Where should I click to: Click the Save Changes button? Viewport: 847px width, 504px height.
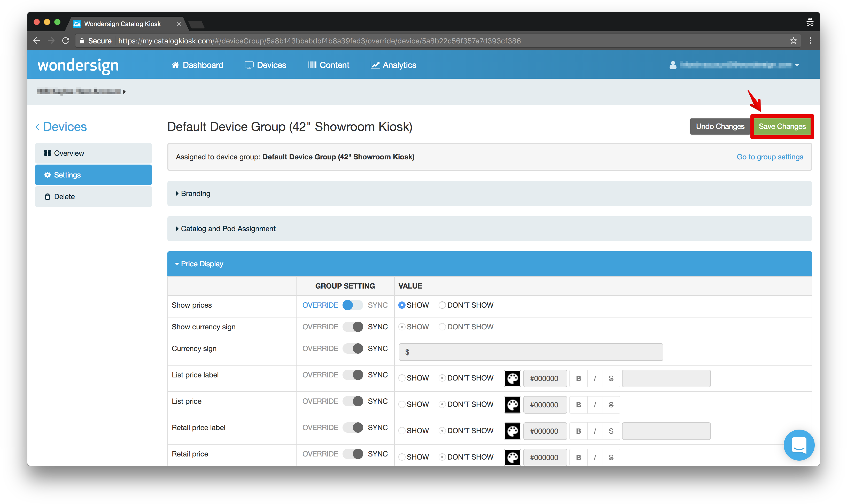(x=782, y=126)
